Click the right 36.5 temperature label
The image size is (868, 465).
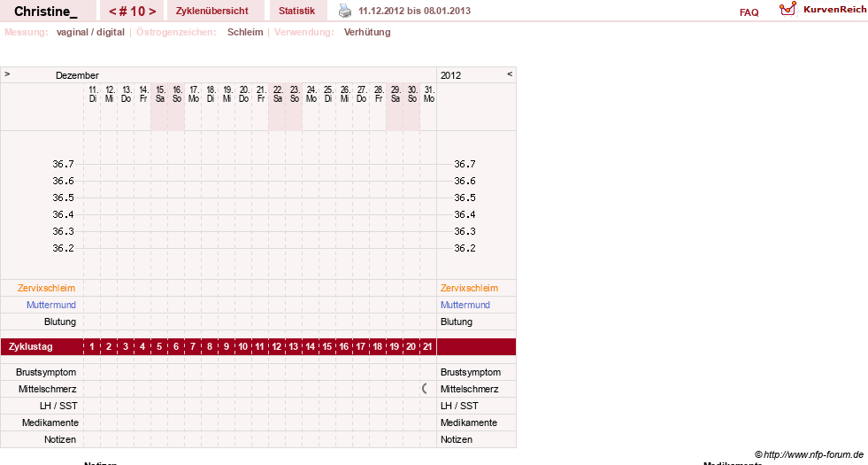[465, 198]
